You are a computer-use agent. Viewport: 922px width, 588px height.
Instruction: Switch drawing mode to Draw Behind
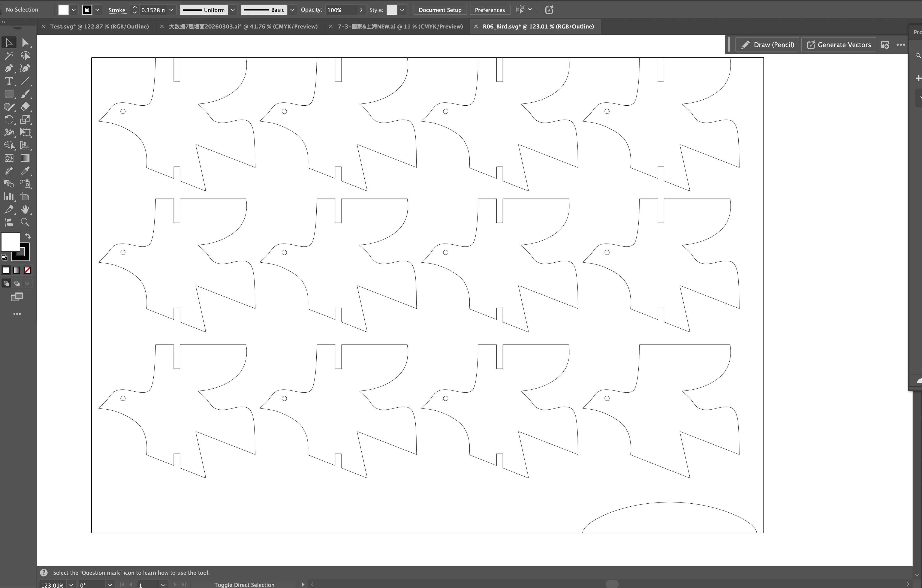click(17, 283)
